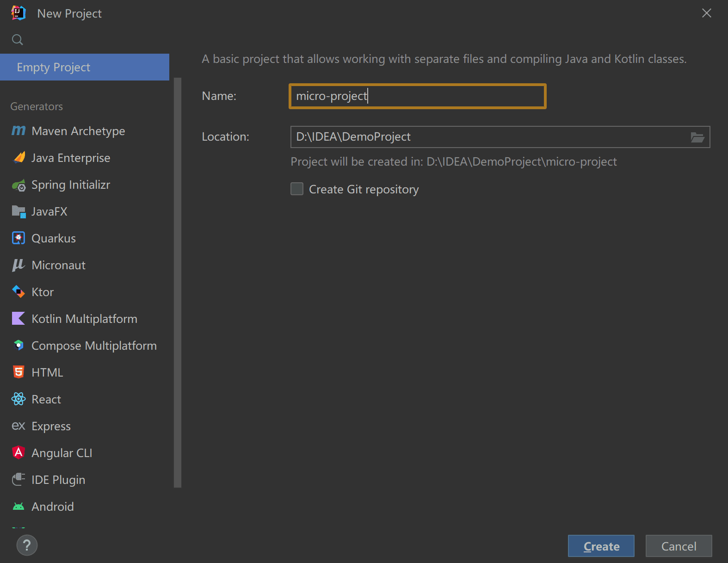Click the Create button

601,546
